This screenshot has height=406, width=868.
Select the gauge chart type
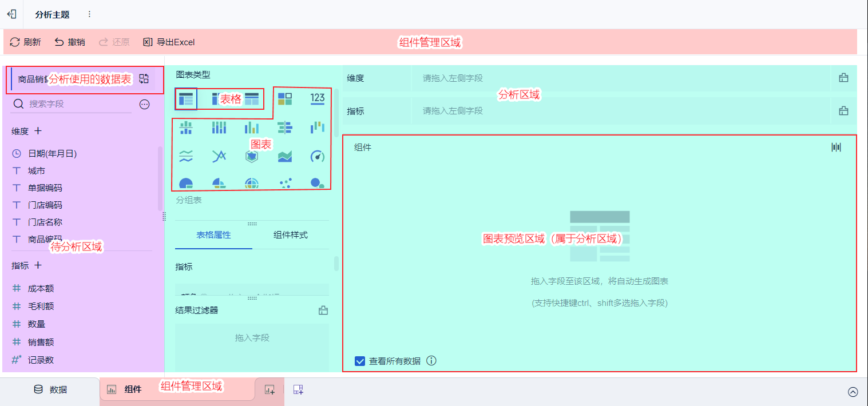point(318,156)
